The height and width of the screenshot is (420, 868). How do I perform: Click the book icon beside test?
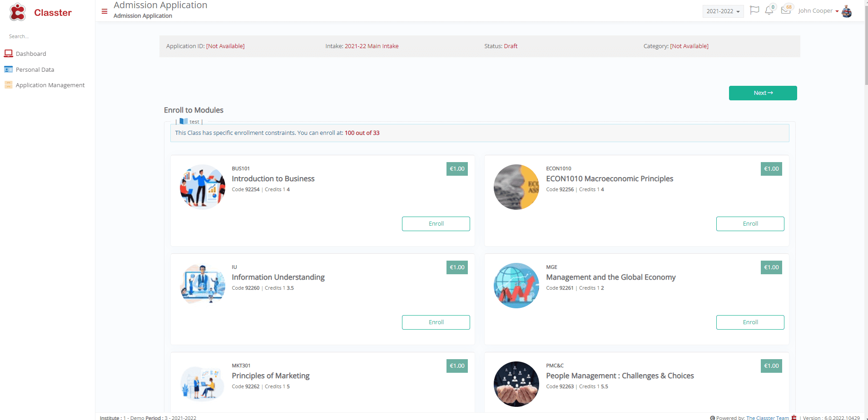184,121
